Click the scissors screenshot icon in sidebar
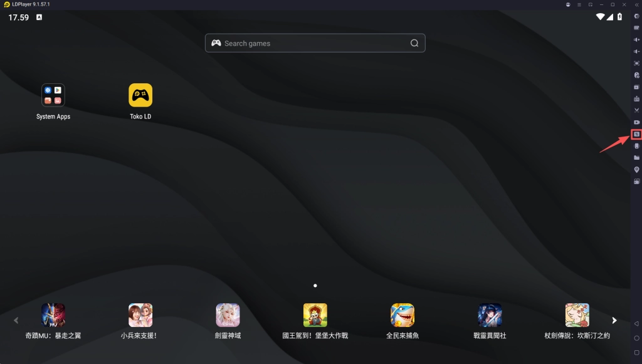 point(636,110)
